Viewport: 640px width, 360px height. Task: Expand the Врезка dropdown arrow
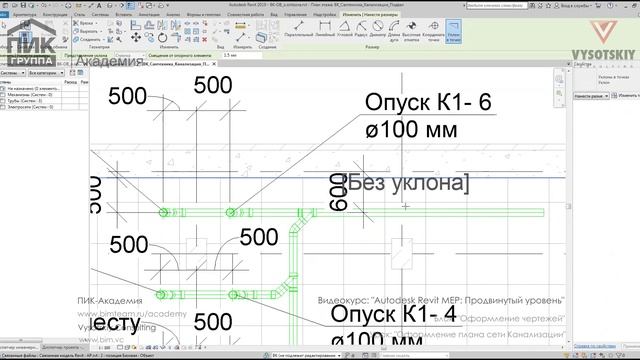pyautogui.click(x=97, y=23)
